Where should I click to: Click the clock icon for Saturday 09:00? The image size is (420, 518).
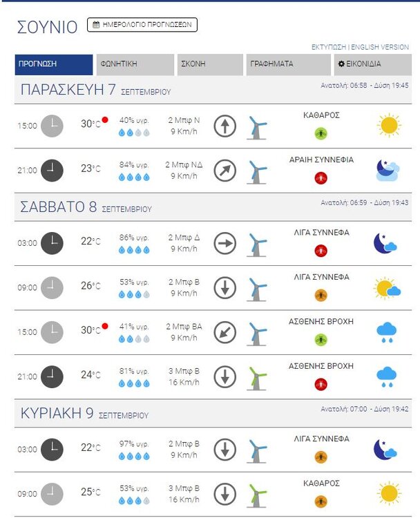pyautogui.click(x=52, y=287)
